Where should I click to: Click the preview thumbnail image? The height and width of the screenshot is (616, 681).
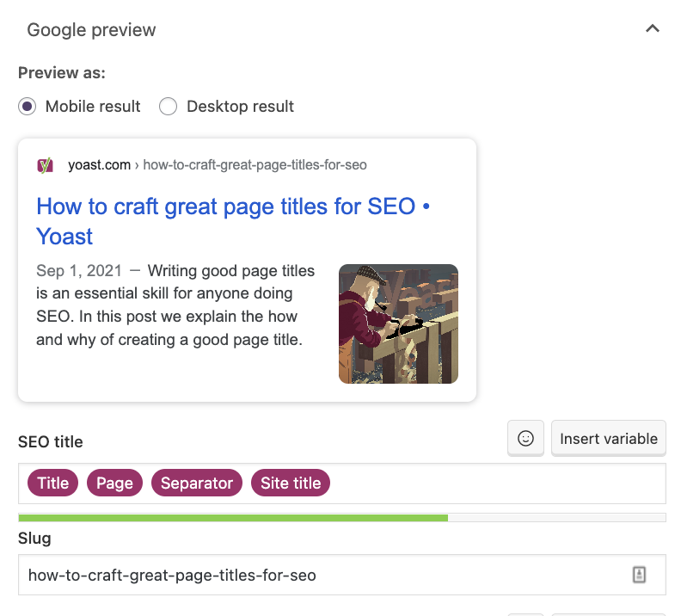tap(398, 323)
